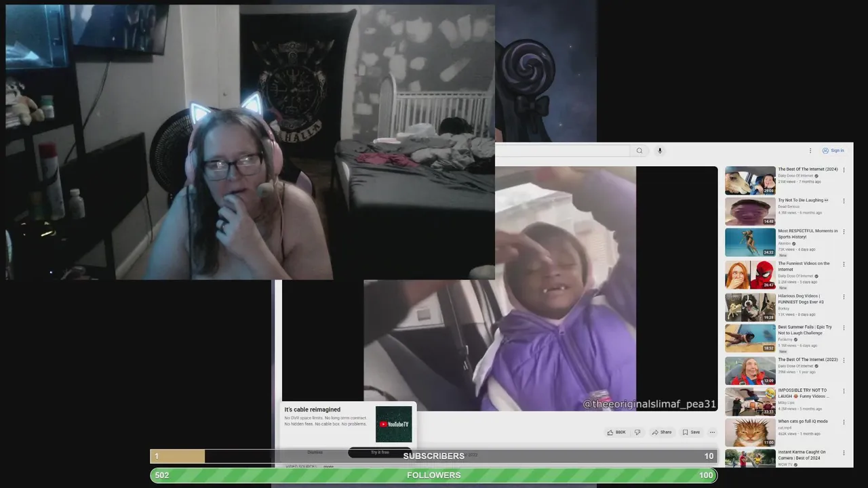Click channel name FailArmy

click(785, 340)
